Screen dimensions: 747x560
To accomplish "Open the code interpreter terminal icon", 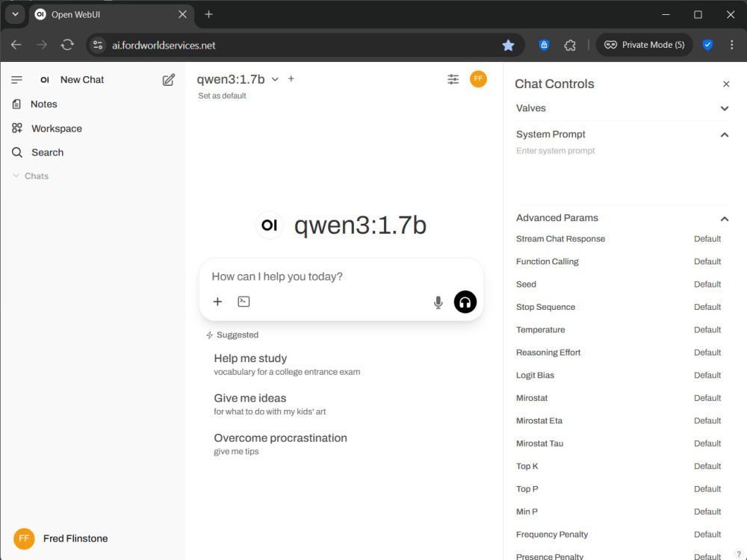I will pyautogui.click(x=244, y=302).
